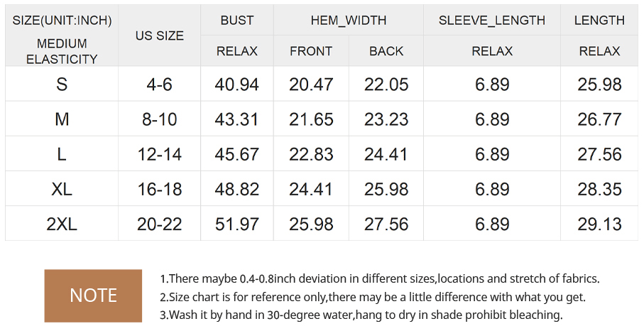
Task: Select the SLEEVE_LENGTH column header
Action: [492, 21]
